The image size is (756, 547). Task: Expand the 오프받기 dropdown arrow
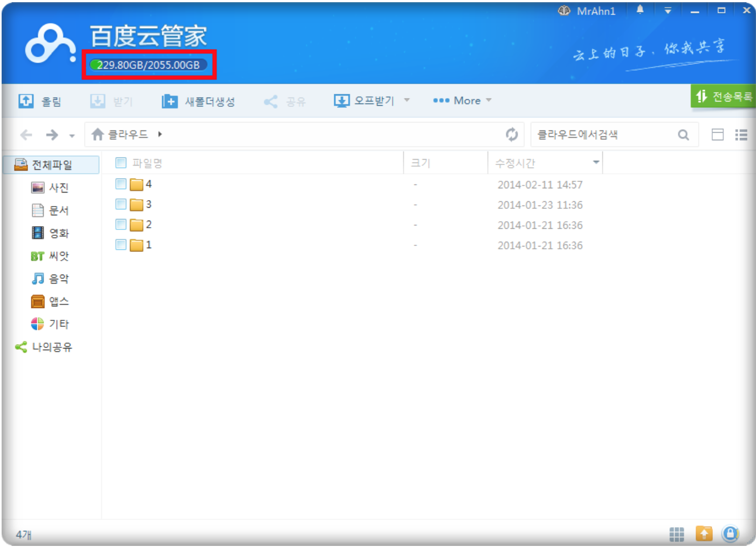click(x=407, y=100)
